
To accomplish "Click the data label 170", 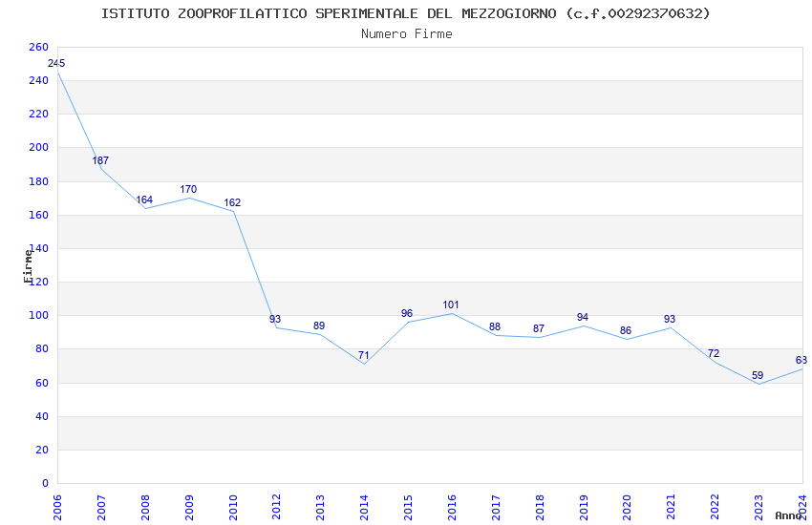I will [x=188, y=189].
